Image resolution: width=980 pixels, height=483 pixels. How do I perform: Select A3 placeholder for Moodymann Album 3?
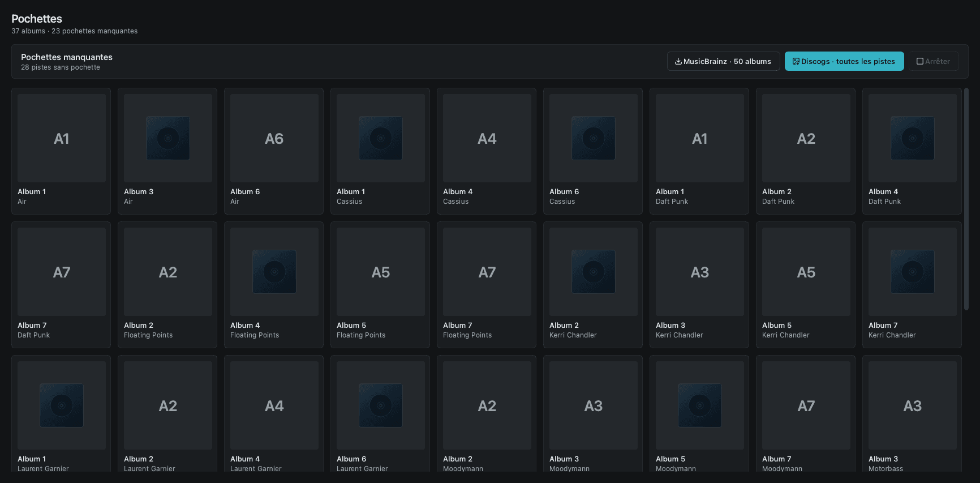(x=594, y=405)
